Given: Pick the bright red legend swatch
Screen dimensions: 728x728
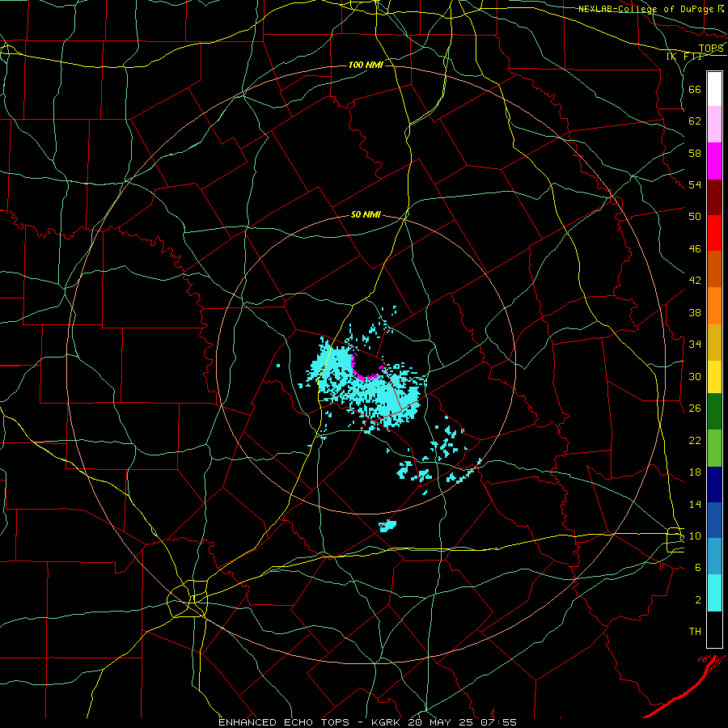Looking at the screenshot, I should pyautogui.click(x=714, y=233).
